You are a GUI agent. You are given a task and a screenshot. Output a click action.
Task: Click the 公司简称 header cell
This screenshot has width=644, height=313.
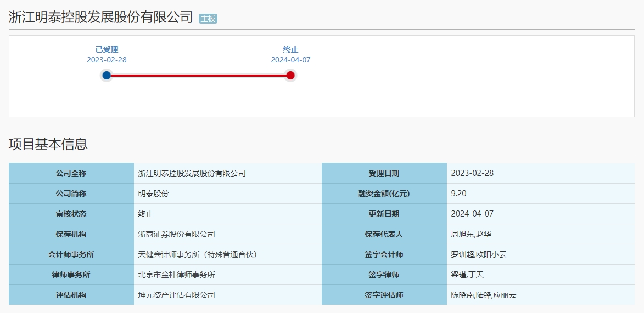tap(71, 194)
